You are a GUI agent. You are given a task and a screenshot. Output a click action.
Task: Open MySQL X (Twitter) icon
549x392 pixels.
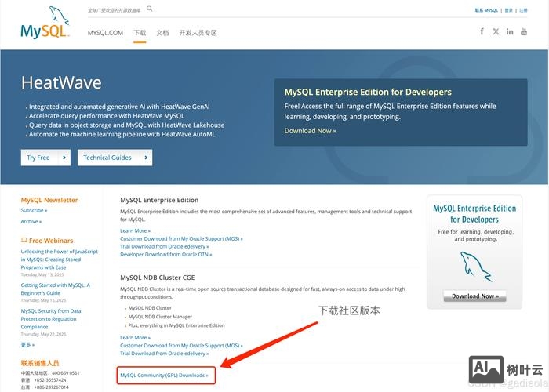pyautogui.click(x=496, y=31)
